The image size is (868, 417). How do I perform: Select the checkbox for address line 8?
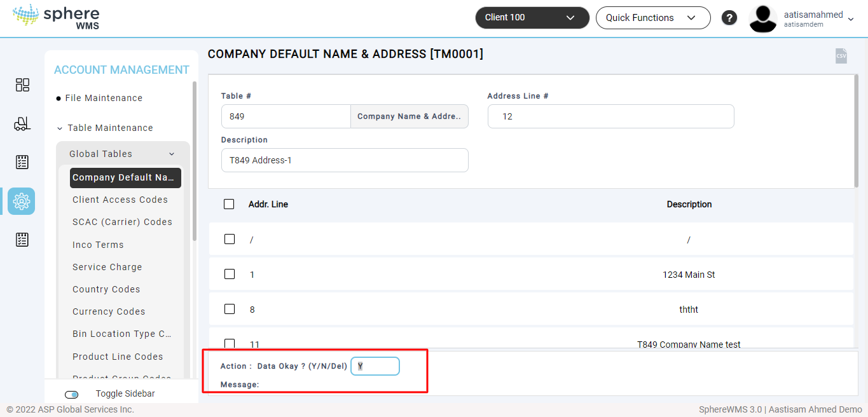(230, 309)
